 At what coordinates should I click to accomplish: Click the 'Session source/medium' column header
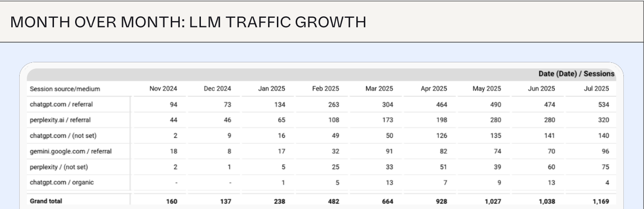click(x=65, y=89)
